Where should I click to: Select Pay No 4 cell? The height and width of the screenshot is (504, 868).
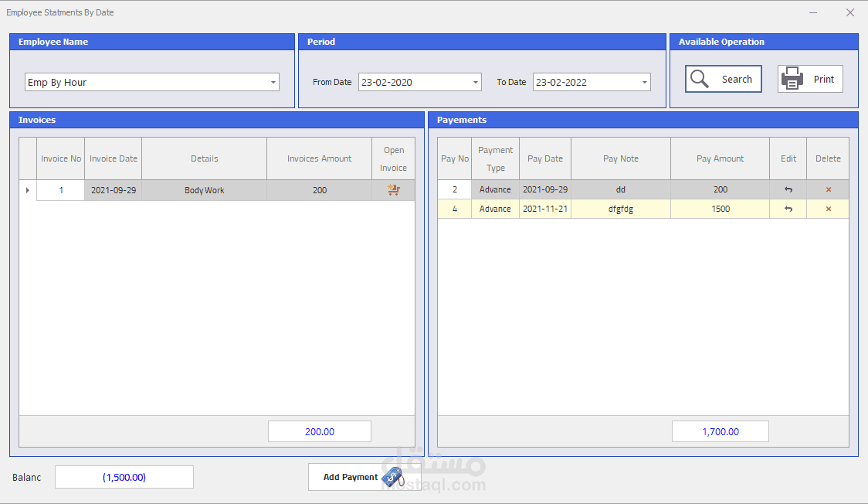tap(455, 209)
